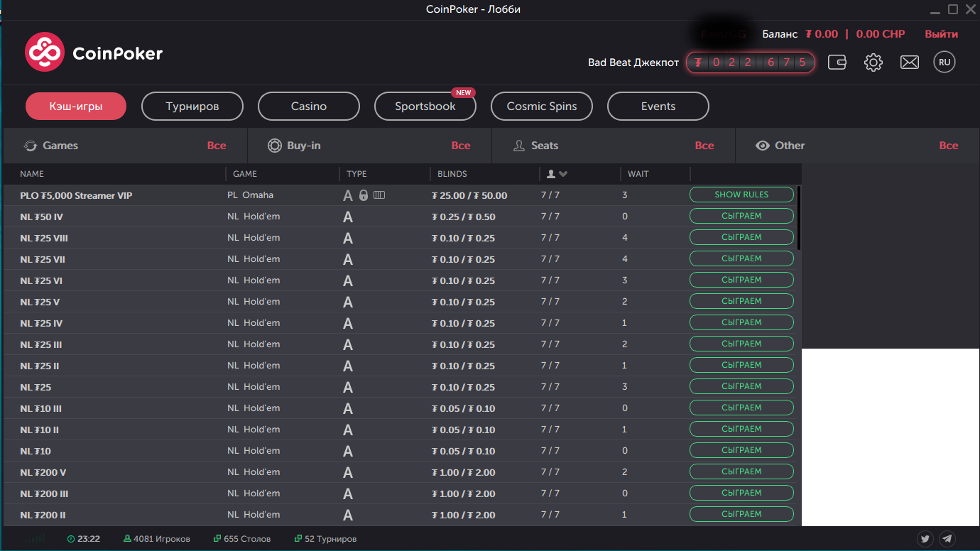980x551 pixels.
Task: Click the players icon beside 4081 Игроков
Action: coord(127,539)
